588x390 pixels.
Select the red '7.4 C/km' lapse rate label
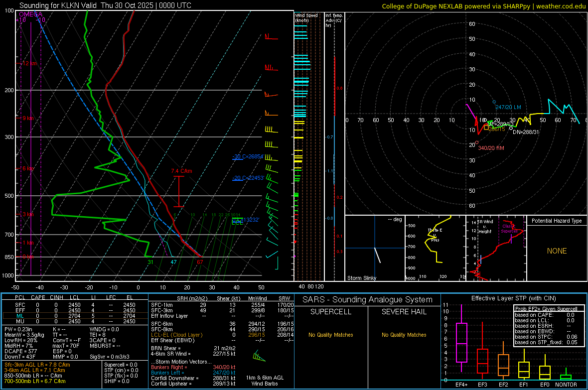point(181,171)
